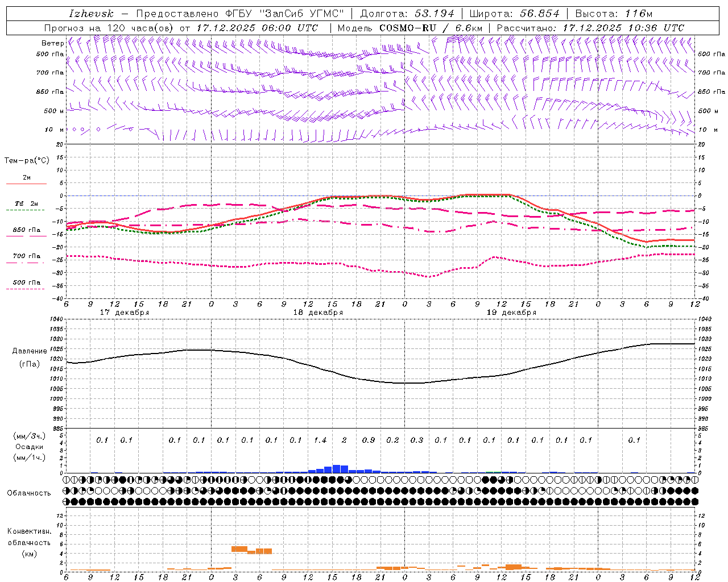
Task: Click the Тем-ра(°C) temperature panel label
Action: coord(27,161)
